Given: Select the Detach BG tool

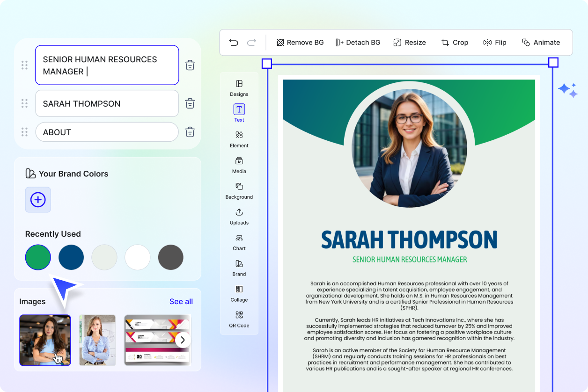Looking at the screenshot, I should point(358,42).
